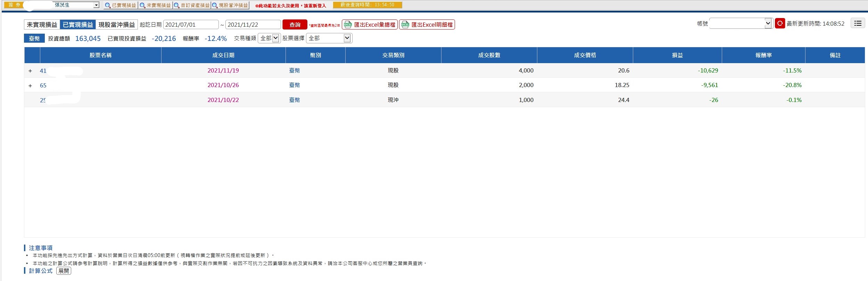The height and width of the screenshot is (281, 868).
Task: Click the 成交價格 column header
Action: (x=585, y=55)
